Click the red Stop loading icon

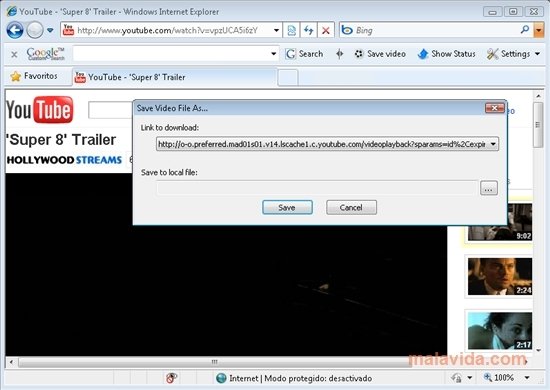[x=326, y=31]
